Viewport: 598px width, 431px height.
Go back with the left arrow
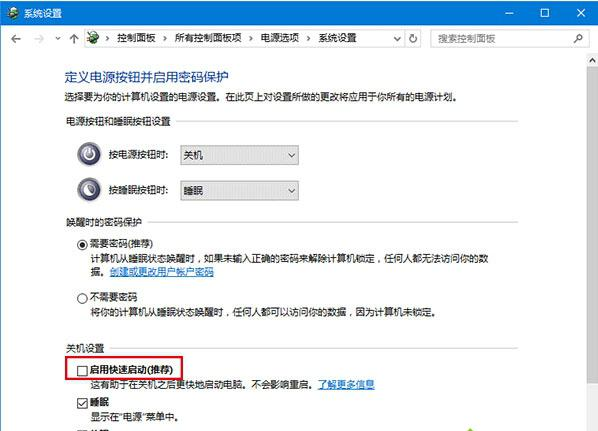tap(16, 39)
